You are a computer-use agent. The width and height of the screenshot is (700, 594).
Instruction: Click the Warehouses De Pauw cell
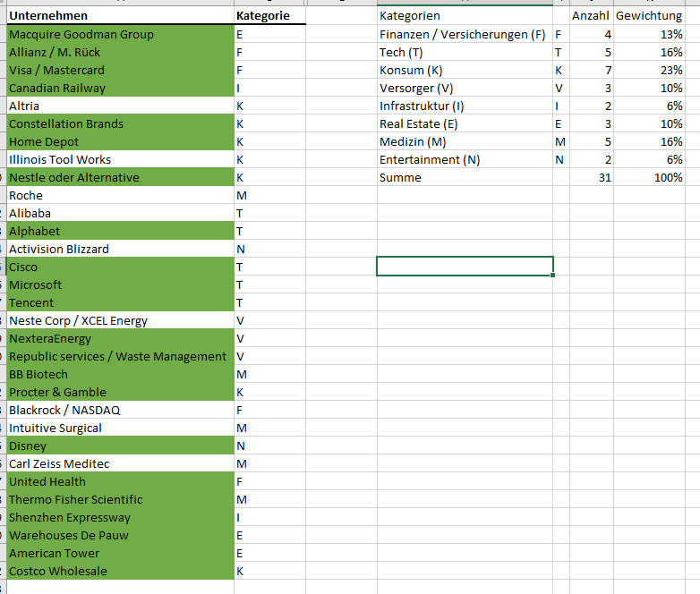[x=121, y=535]
